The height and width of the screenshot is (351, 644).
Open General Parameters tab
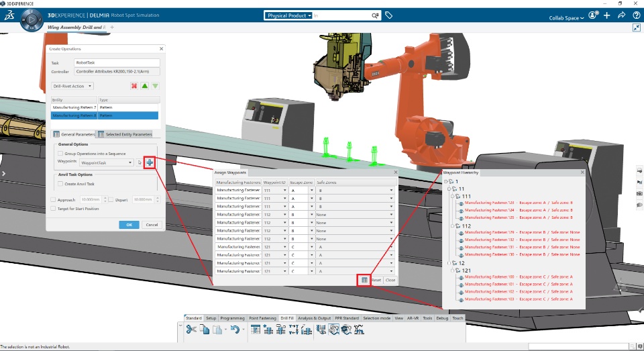pyautogui.click(x=74, y=134)
